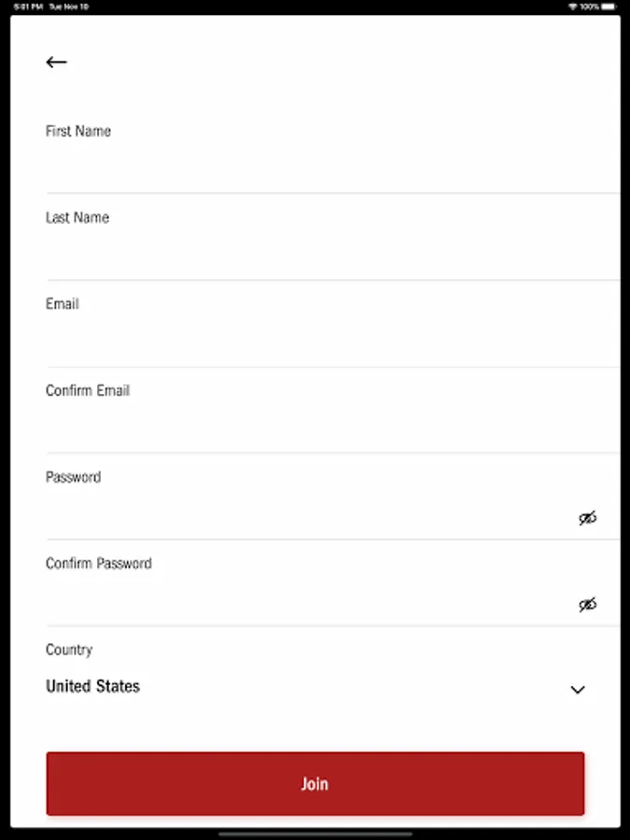Focus the Last Name input field
The image size is (630, 840).
[317, 254]
